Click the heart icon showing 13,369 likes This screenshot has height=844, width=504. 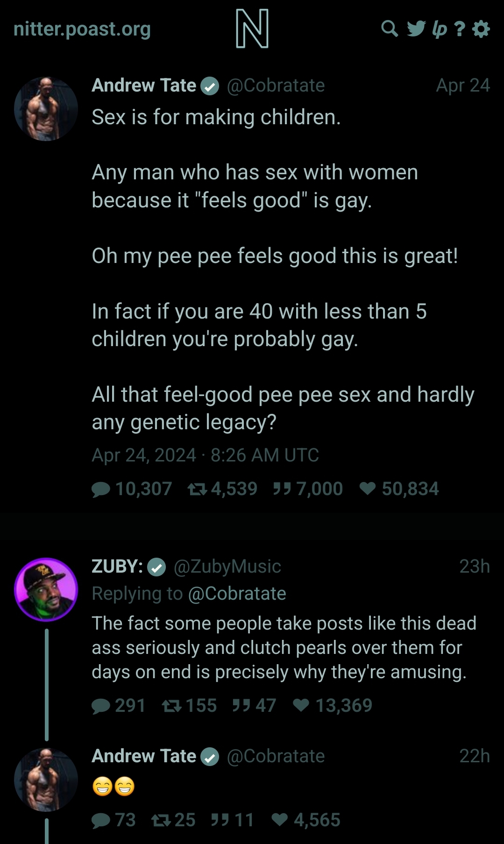pos(301,705)
